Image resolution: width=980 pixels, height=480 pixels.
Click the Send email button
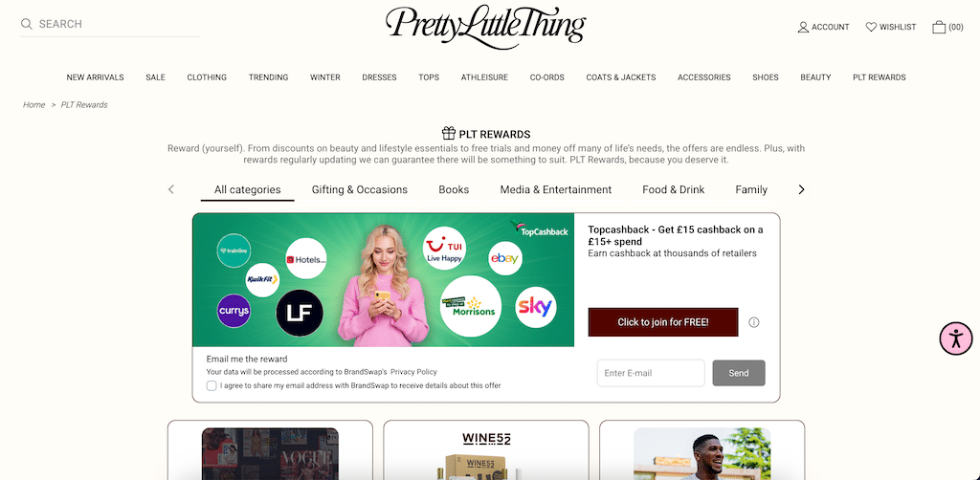point(739,373)
